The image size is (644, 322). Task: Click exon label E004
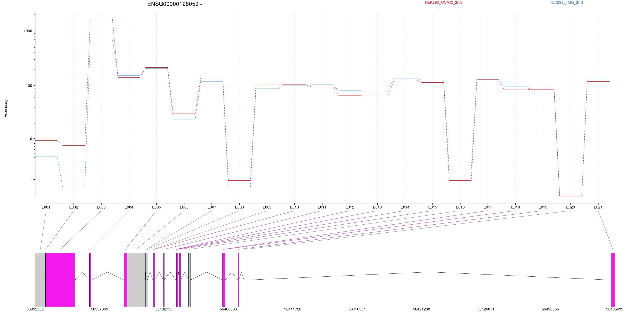pos(129,207)
